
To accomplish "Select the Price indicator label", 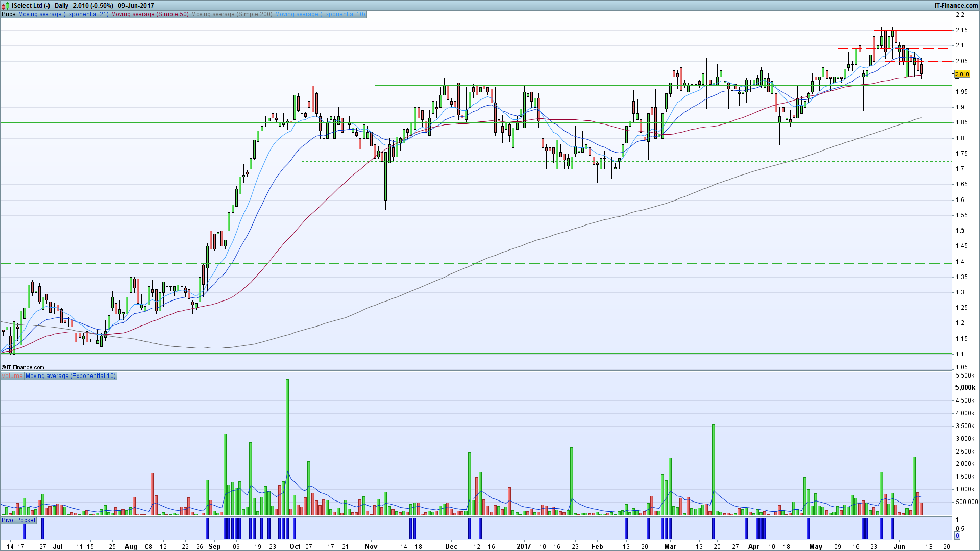I will coord(9,14).
